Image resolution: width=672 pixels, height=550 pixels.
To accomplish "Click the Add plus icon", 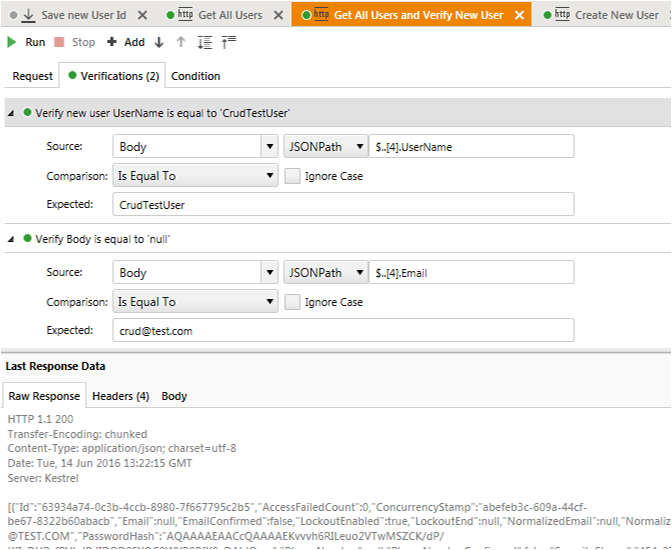I will tap(111, 42).
